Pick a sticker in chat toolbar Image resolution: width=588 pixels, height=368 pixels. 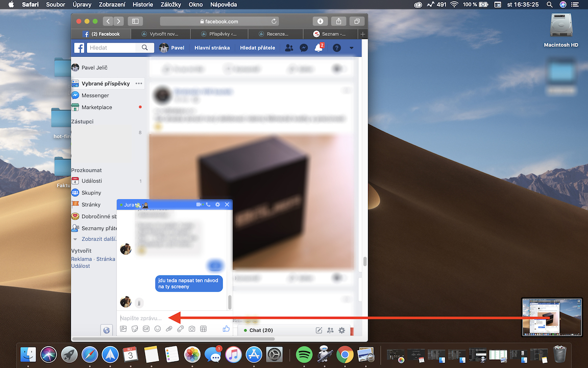135,329
